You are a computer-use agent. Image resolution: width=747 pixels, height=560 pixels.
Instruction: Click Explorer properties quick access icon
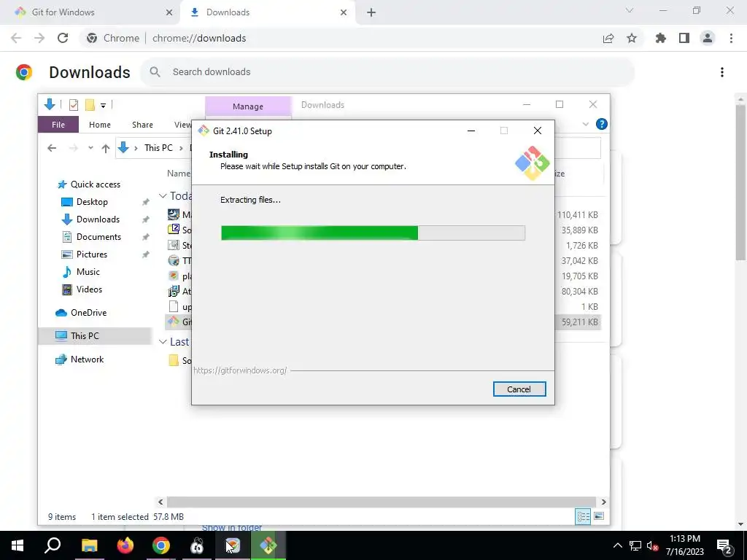tap(74, 104)
